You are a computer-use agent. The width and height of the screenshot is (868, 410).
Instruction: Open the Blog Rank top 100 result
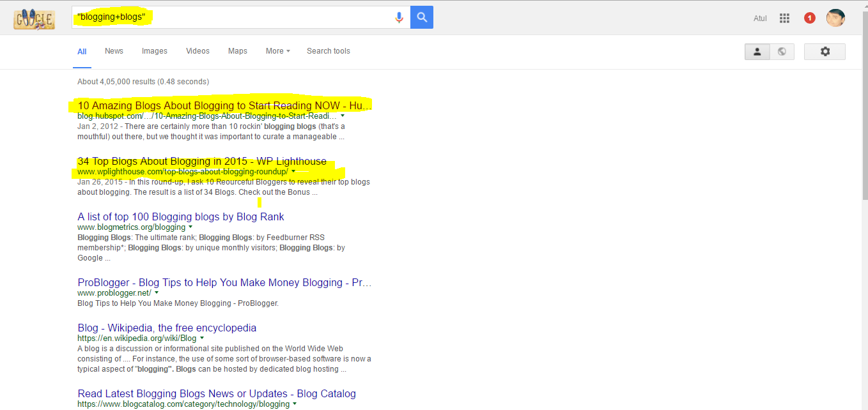pyautogui.click(x=181, y=216)
